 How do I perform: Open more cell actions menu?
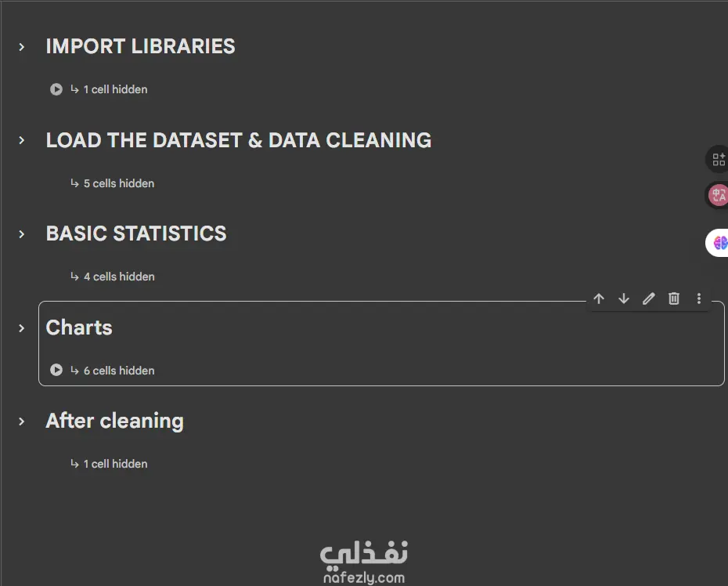pos(699,298)
